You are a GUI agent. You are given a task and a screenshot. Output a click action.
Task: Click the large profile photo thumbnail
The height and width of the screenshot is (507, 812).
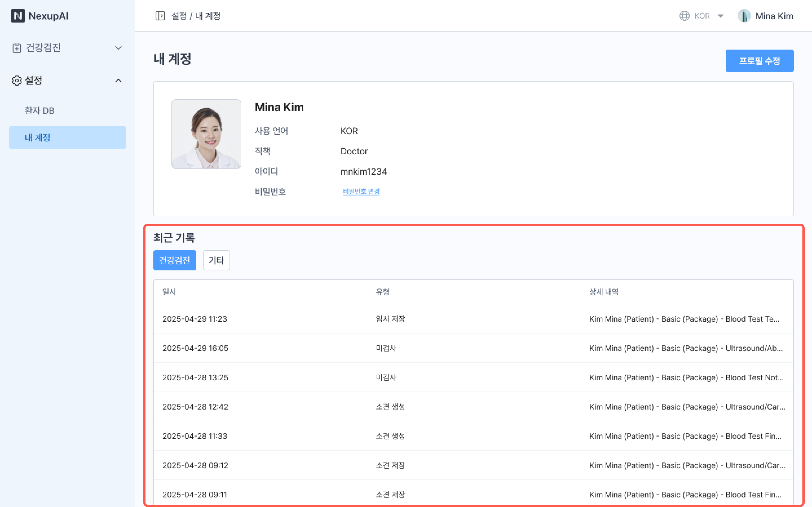pos(206,134)
